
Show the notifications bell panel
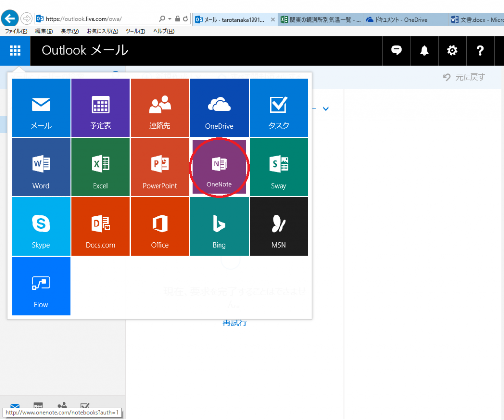[x=424, y=51]
